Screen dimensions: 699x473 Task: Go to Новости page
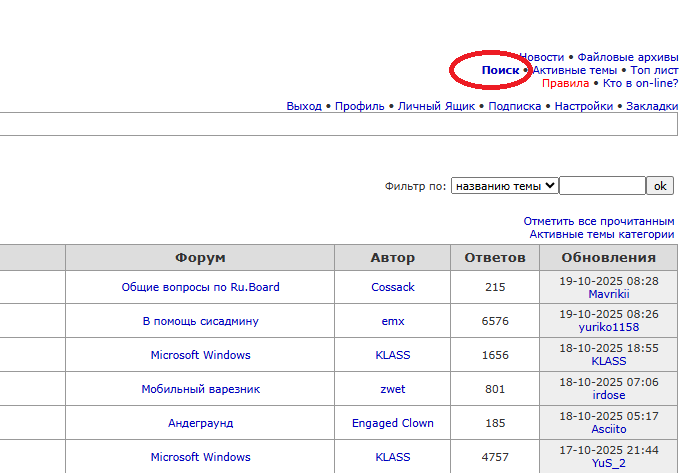(x=541, y=57)
